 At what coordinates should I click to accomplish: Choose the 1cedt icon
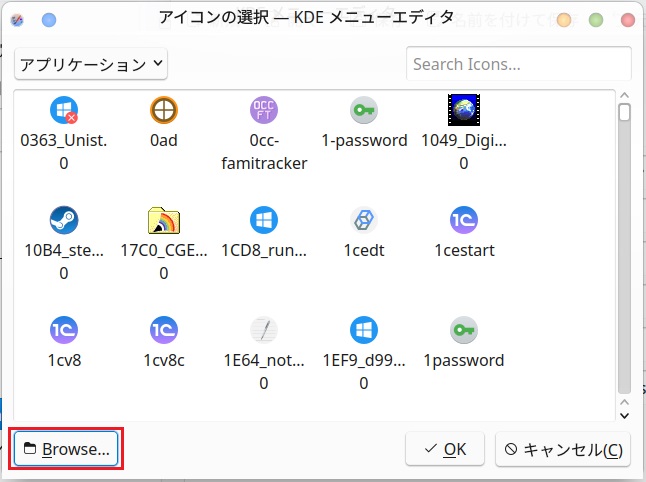pyautogui.click(x=364, y=220)
